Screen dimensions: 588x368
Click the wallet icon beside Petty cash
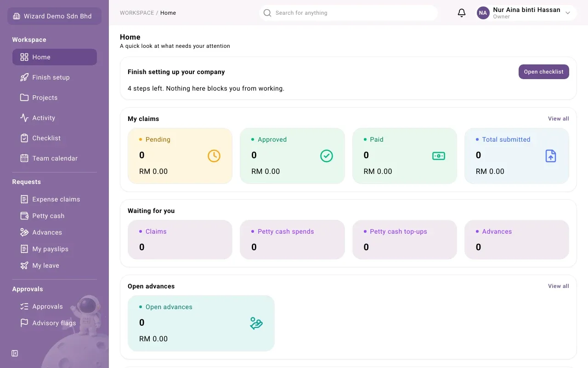[24, 216]
